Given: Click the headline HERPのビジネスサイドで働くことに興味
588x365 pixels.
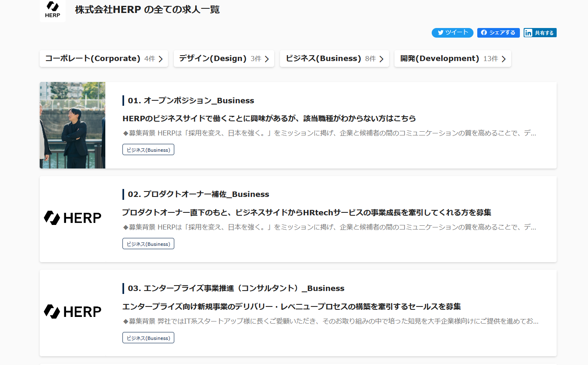Looking at the screenshot, I should click(x=269, y=118).
